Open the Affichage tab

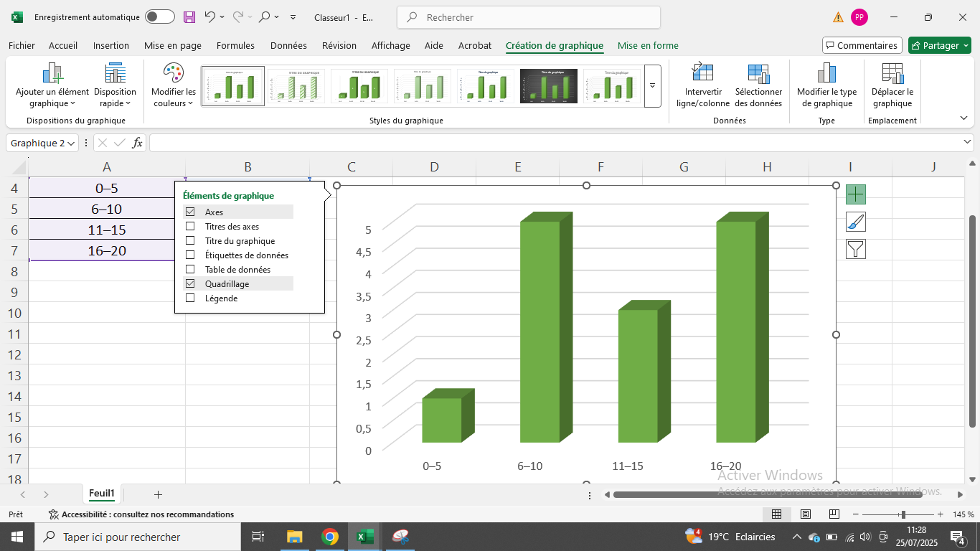click(x=391, y=45)
